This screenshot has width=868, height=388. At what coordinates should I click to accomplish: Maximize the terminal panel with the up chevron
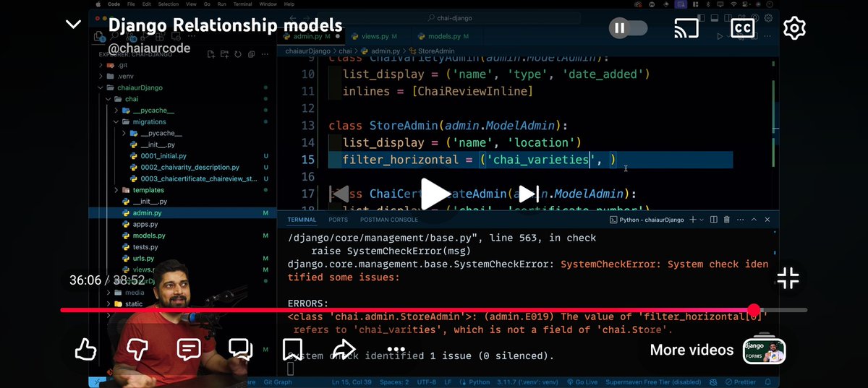tap(755, 220)
